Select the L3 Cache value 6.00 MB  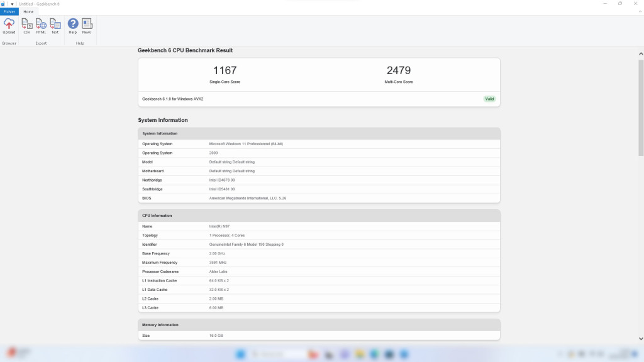(x=216, y=307)
